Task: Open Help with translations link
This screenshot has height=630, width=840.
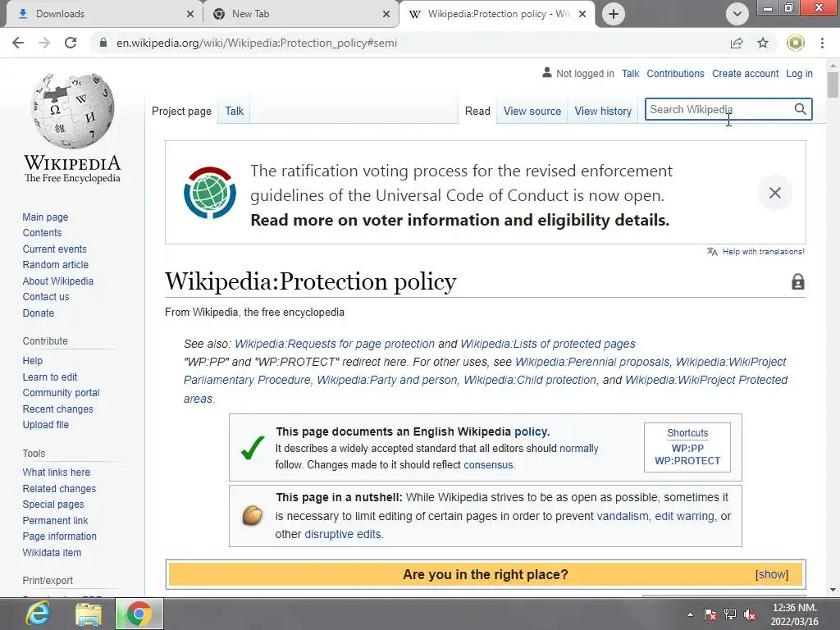Action: 764,252
